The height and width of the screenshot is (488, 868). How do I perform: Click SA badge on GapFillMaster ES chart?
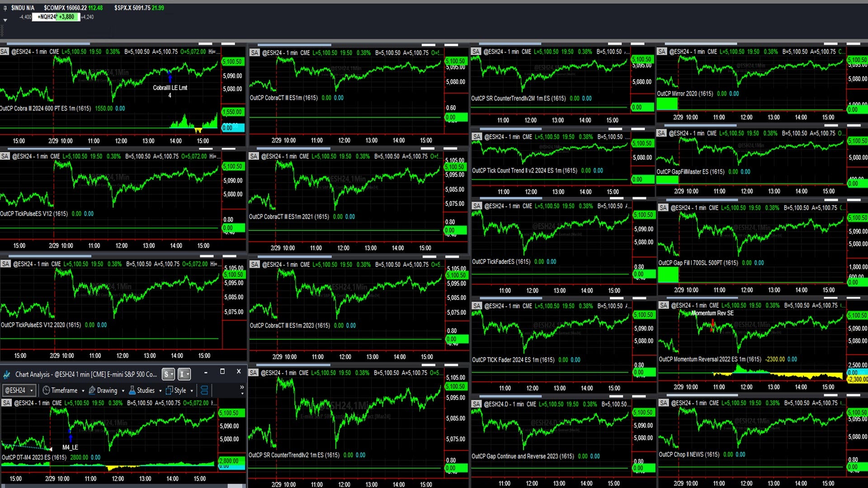point(661,133)
